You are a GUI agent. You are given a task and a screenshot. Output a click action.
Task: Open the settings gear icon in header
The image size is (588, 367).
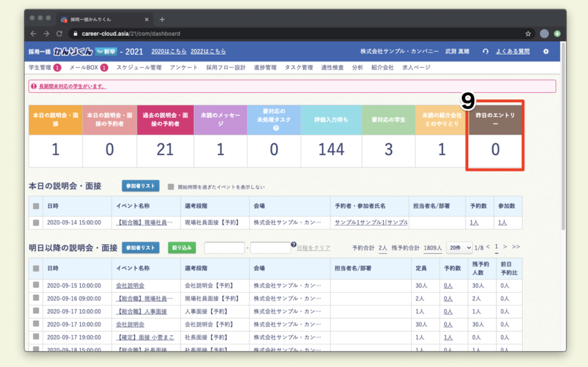(x=546, y=52)
